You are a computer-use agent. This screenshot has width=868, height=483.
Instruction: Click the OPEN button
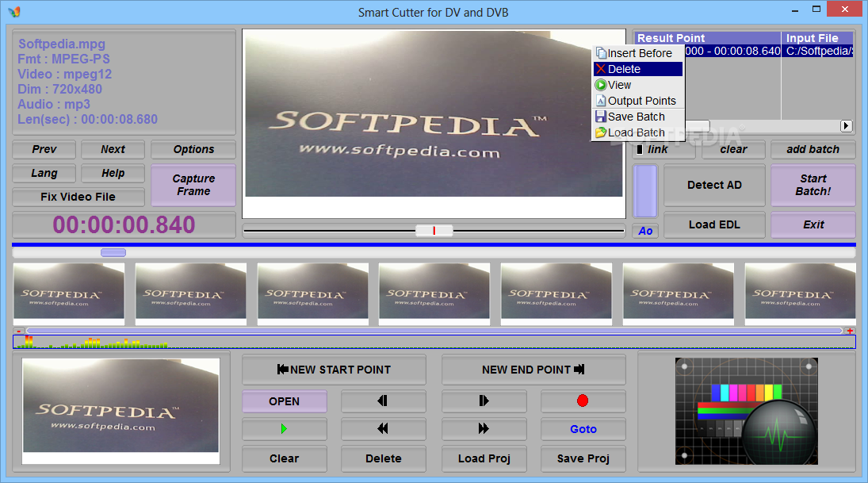[284, 401]
